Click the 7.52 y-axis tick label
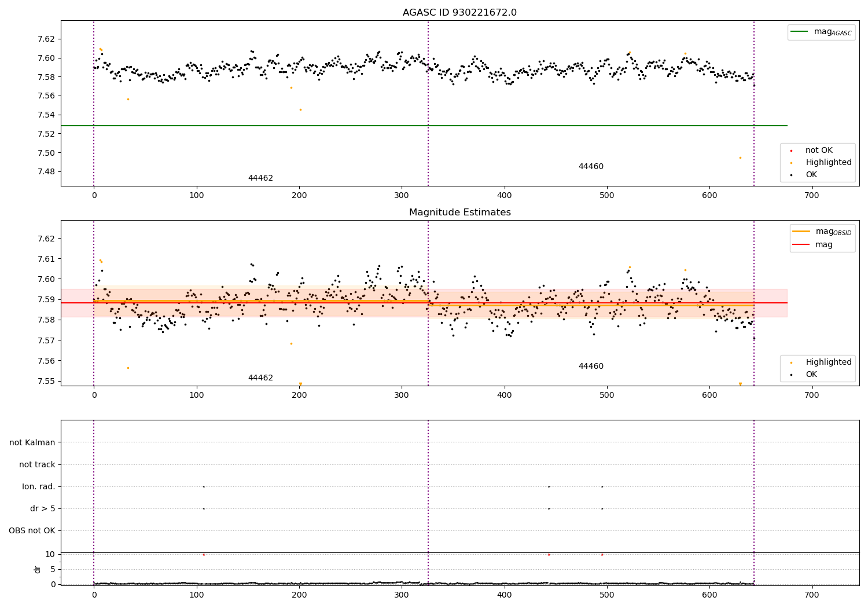This screenshot has height=608, width=868. [46, 134]
